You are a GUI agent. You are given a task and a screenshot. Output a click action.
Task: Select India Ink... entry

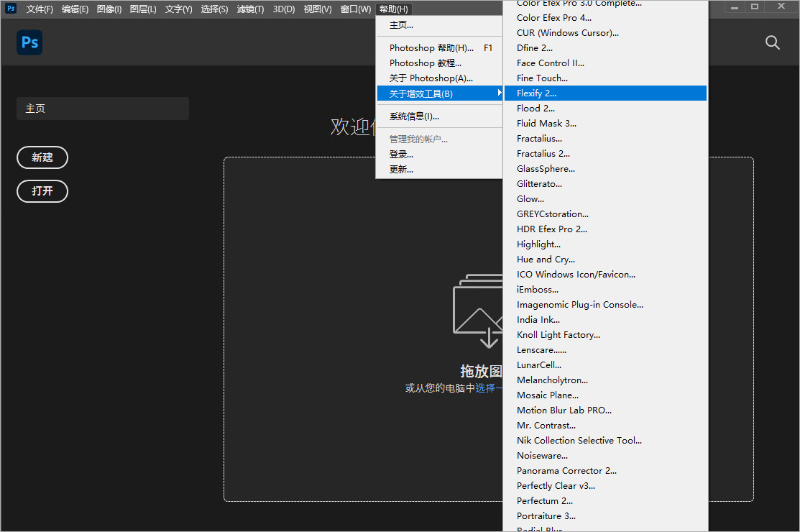tap(605, 320)
